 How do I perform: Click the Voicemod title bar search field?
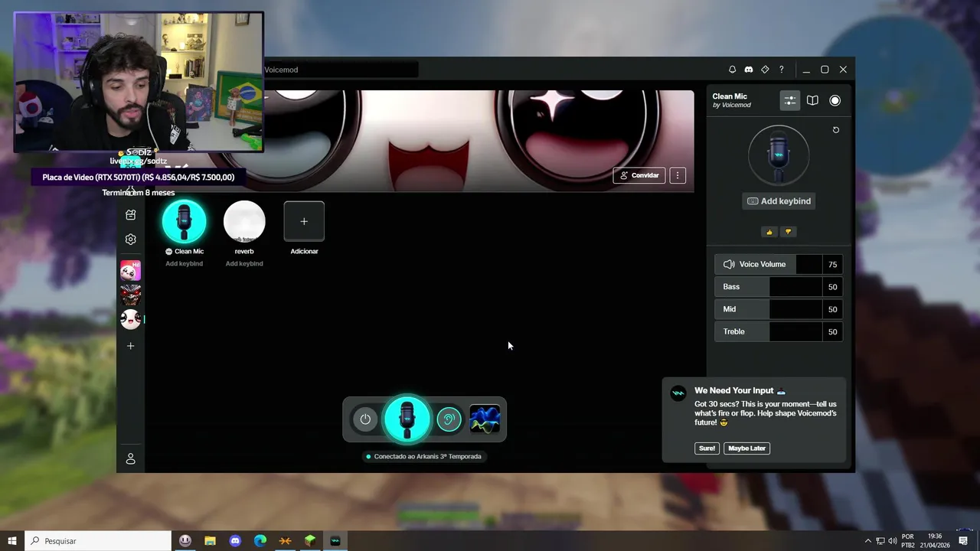click(341, 70)
